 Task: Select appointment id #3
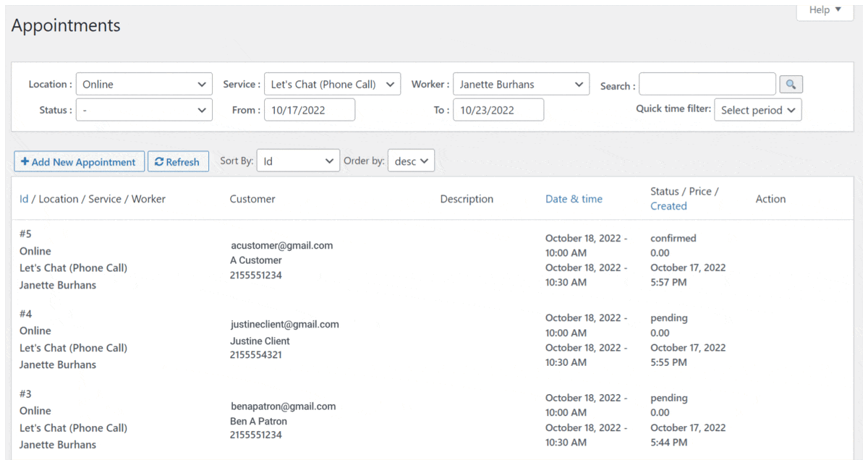coord(26,394)
